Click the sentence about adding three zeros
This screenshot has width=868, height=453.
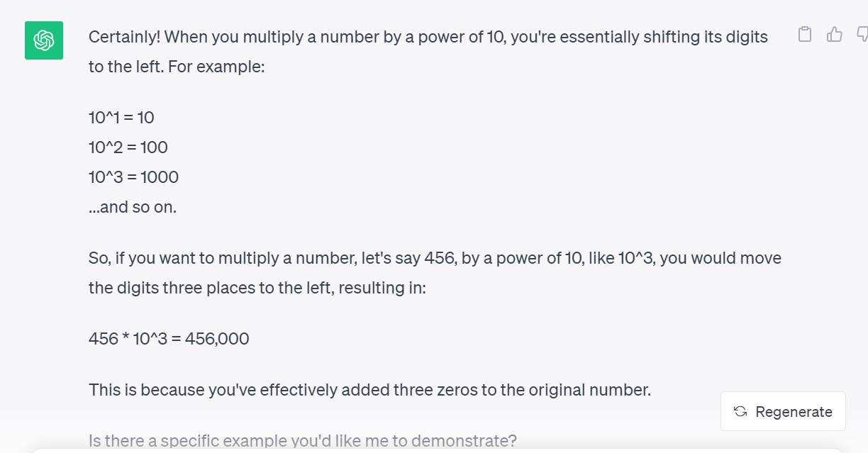369,390
